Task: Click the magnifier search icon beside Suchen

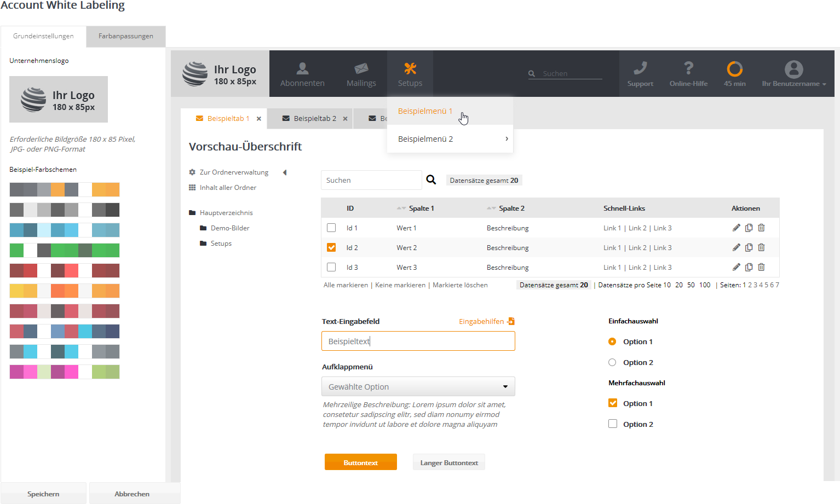Action: [431, 180]
